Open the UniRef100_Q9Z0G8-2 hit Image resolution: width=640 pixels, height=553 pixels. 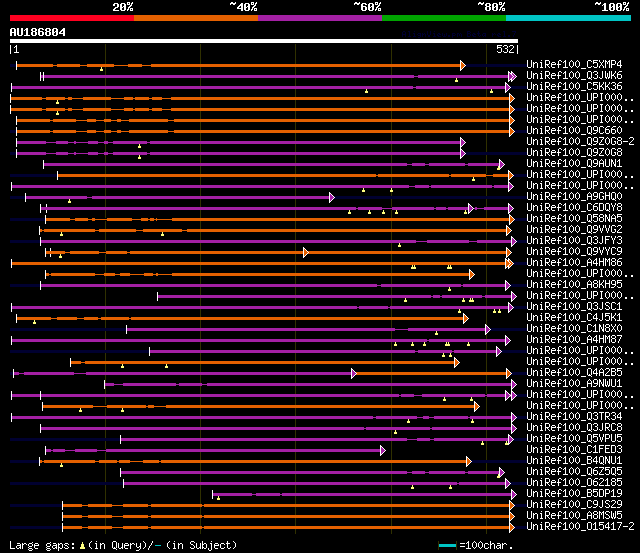click(580, 142)
